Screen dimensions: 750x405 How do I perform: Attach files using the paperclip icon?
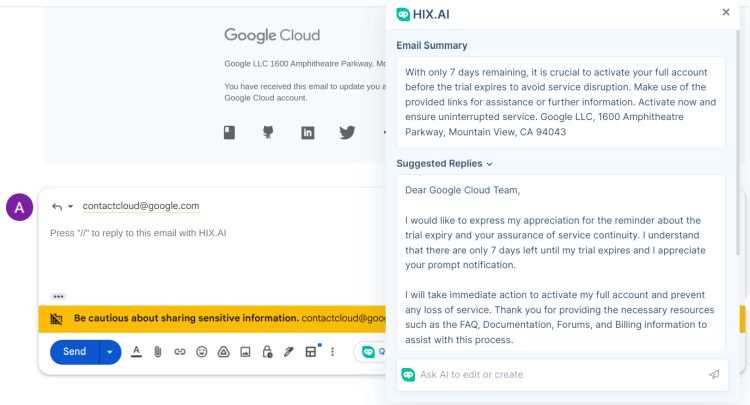tap(158, 352)
